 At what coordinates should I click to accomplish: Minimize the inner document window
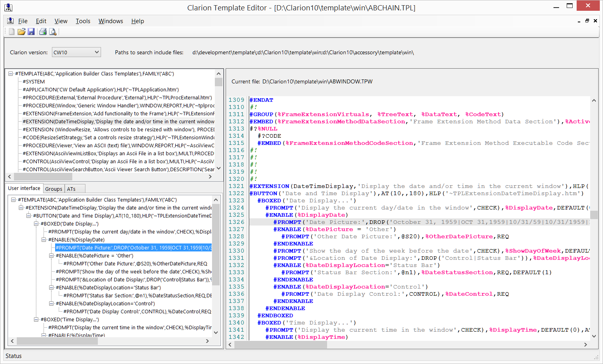coord(579,21)
